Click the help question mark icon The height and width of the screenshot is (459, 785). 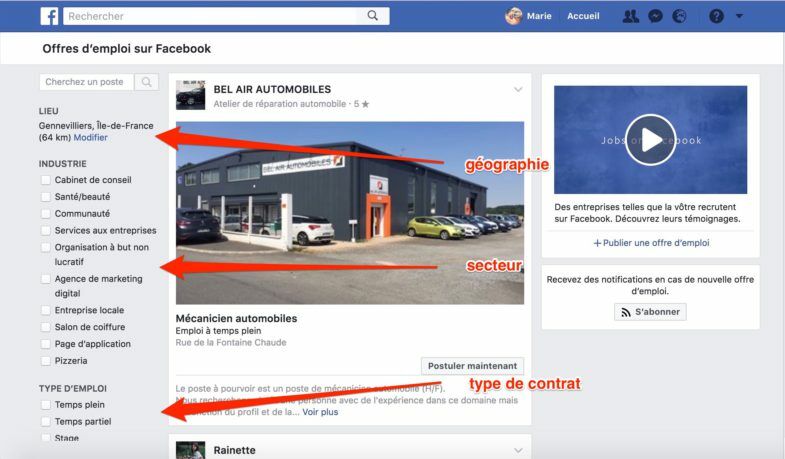point(716,17)
